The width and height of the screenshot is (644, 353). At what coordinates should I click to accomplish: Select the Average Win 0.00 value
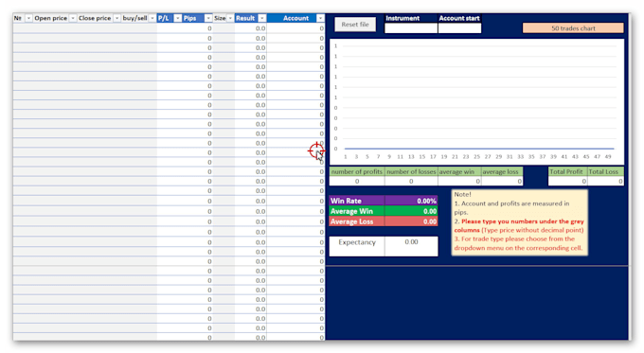point(411,211)
